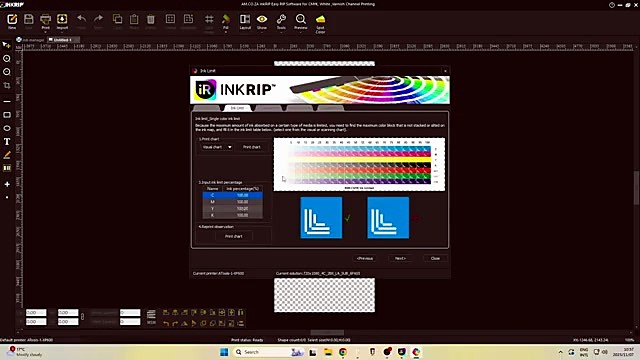Click the Copy icon in toolbar
Viewport: 640px width, 360px height.
coord(117,19)
